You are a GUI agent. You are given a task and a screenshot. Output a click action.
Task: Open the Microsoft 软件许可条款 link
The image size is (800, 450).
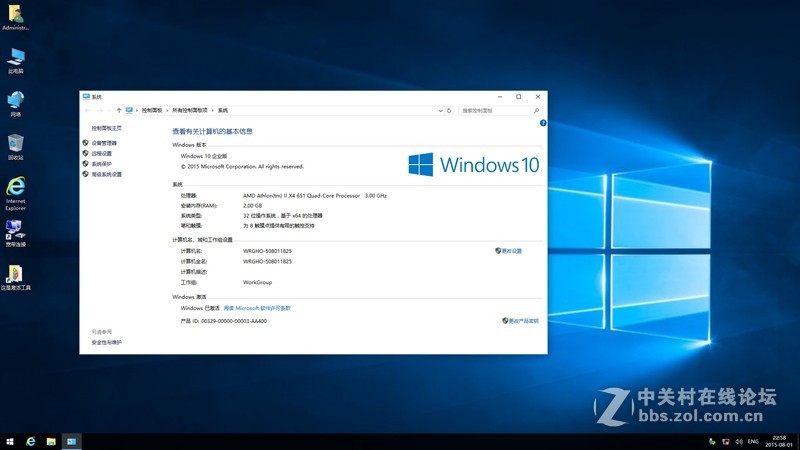[257, 308]
